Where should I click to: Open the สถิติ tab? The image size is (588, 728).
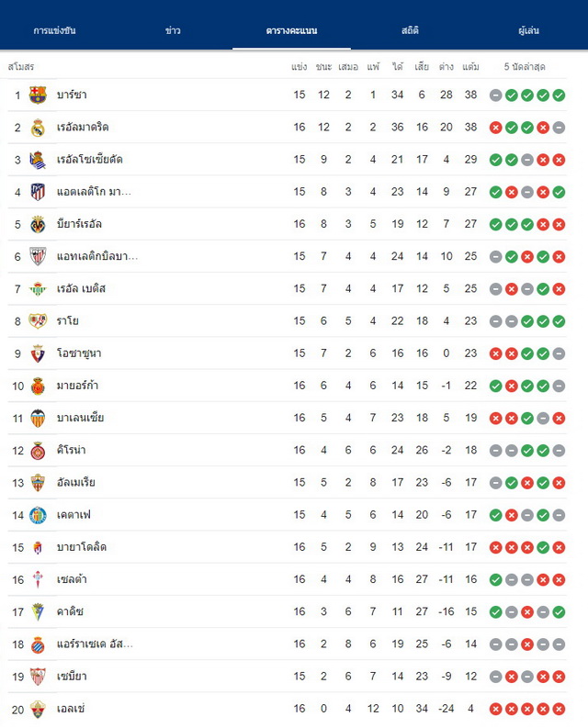(x=410, y=30)
